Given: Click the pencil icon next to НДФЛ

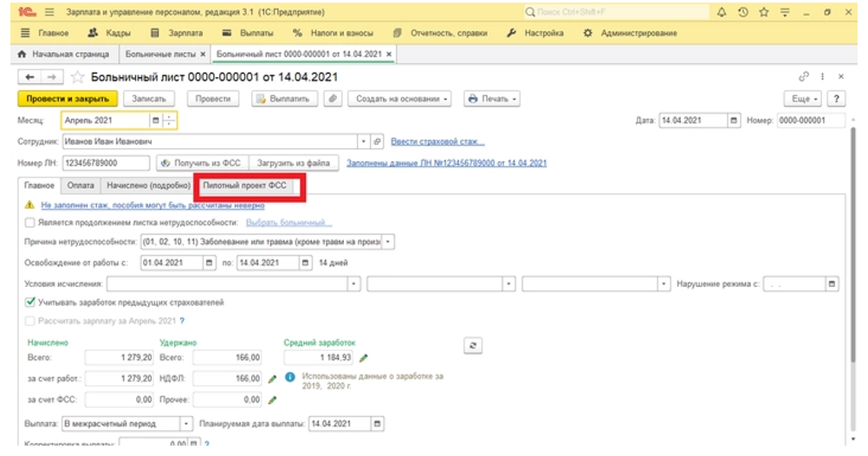Looking at the screenshot, I should coord(272,379).
